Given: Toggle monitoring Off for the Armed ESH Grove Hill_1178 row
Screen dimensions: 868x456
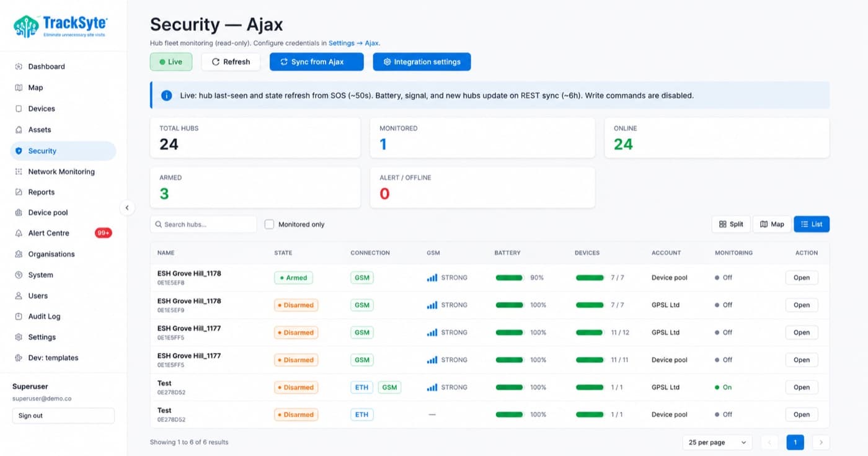Looking at the screenshot, I should (x=723, y=277).
